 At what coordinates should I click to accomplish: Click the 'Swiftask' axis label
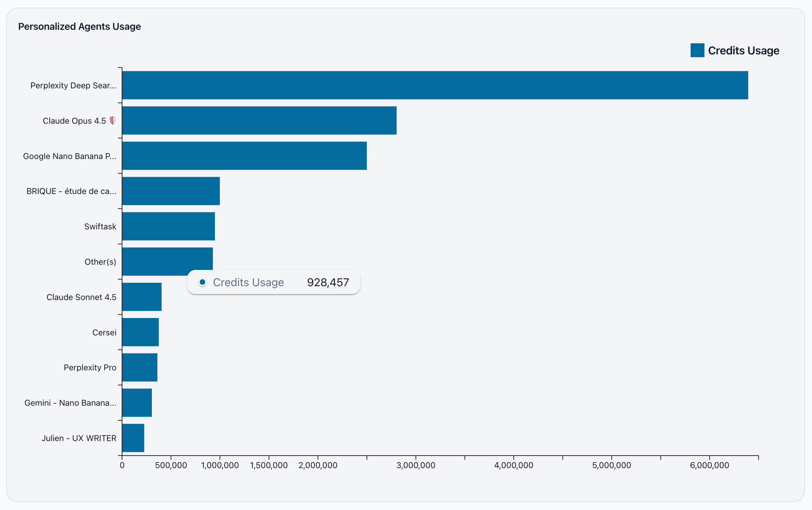point(100,227)
